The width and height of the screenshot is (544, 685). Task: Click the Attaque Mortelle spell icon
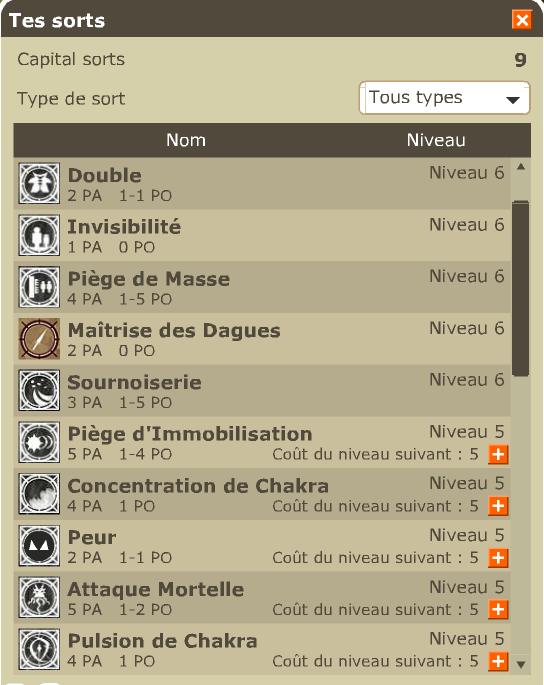pyautogui.click(x=39, y=598)
